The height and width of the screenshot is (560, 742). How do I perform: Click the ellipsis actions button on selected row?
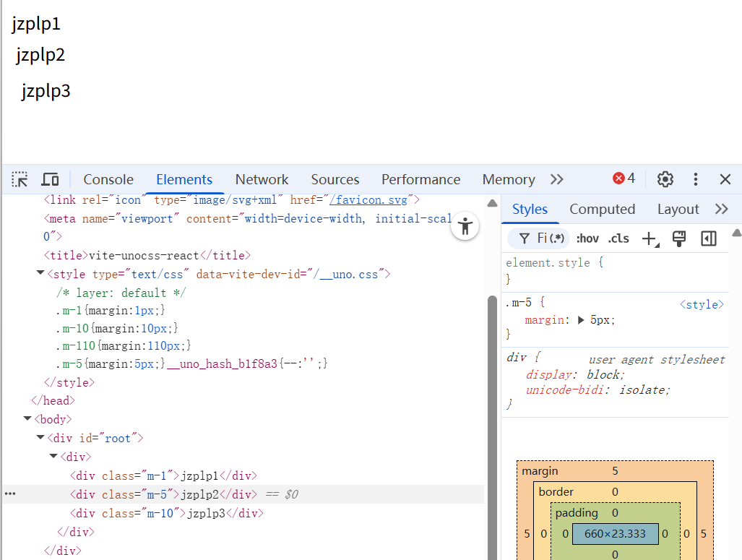pos(10,494)
